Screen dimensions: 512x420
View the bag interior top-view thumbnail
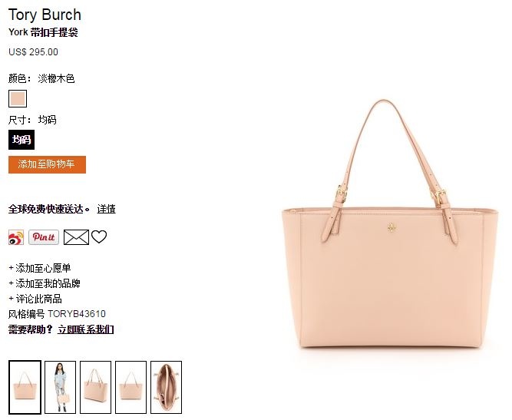click(166, 387)
